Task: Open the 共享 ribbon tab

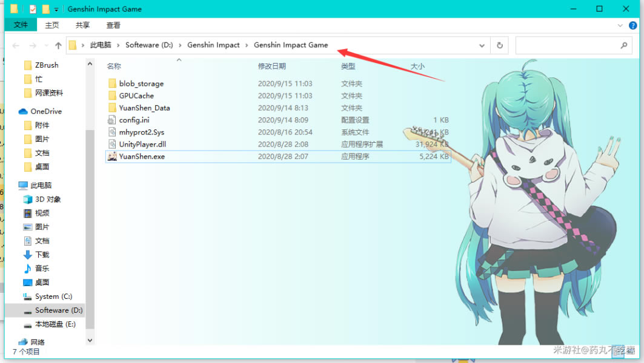Action: click(x=82, y=25)
